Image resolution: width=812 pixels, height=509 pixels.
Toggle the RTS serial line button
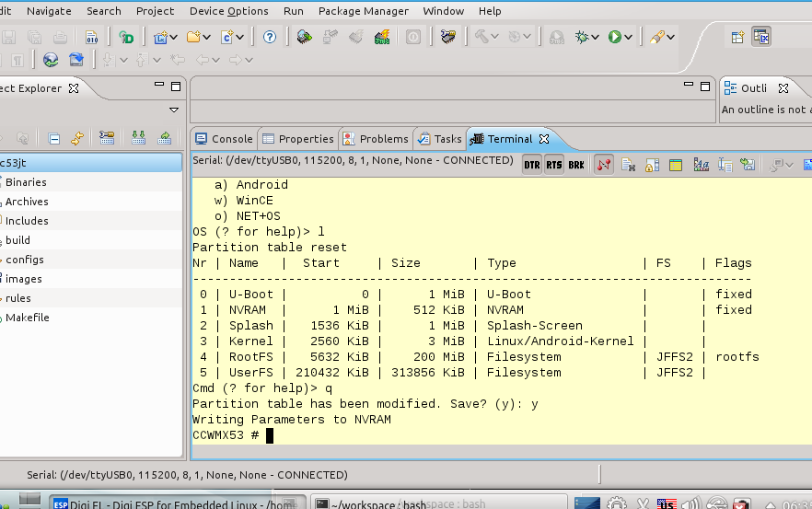(x=553, y=165)
